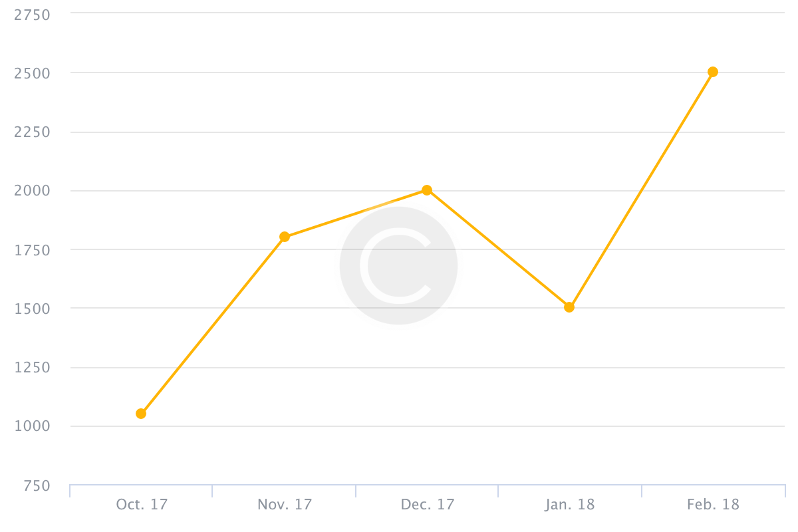Click the Oct. 17 data point
798x532 pixels.
pyautogui.click(x=141, y=414)
